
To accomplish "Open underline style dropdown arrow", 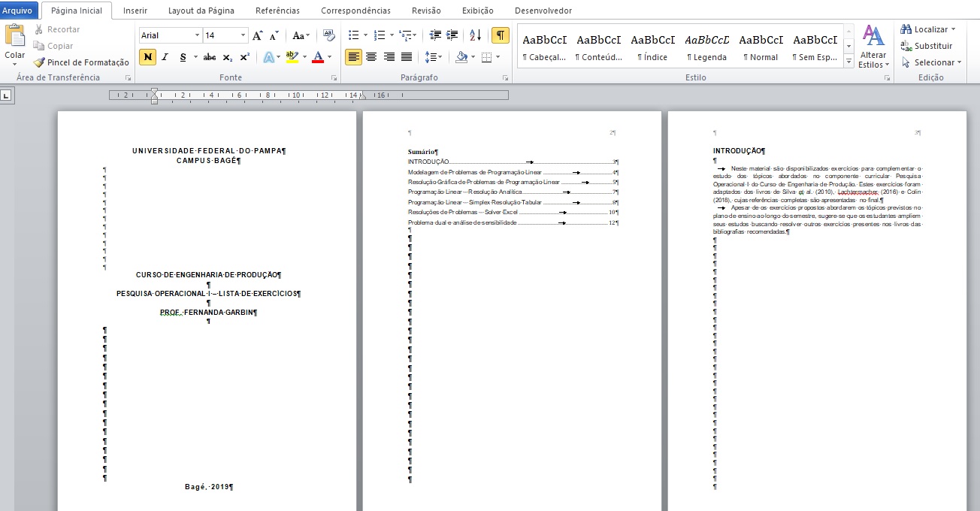I will pos(195,57).
